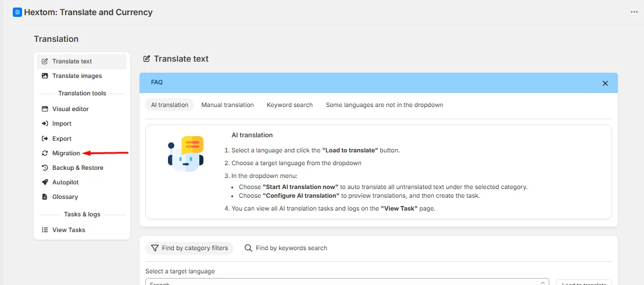Click the magnifier search icon

tap(248, 248)
